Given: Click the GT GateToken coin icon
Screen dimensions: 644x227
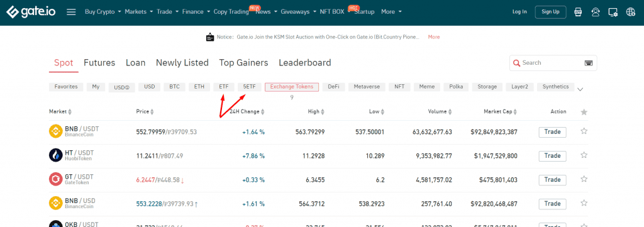Looking at the screenshot, I should coord(55,179).
